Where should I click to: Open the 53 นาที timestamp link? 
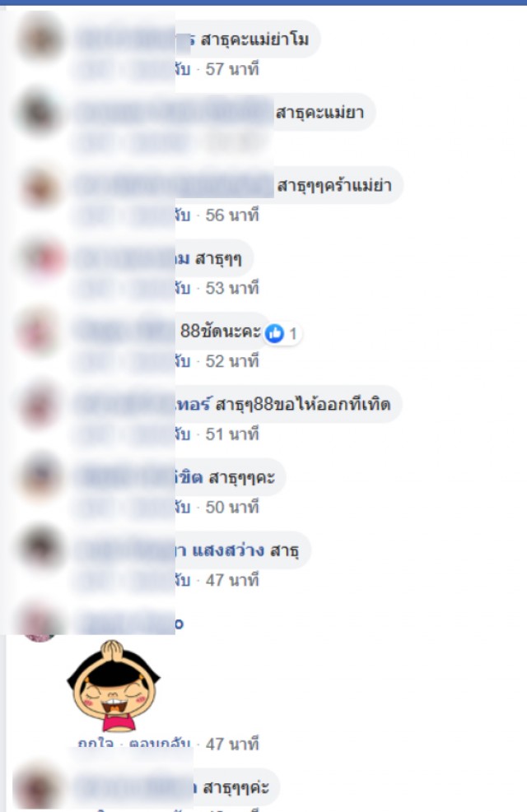(232, 288)
